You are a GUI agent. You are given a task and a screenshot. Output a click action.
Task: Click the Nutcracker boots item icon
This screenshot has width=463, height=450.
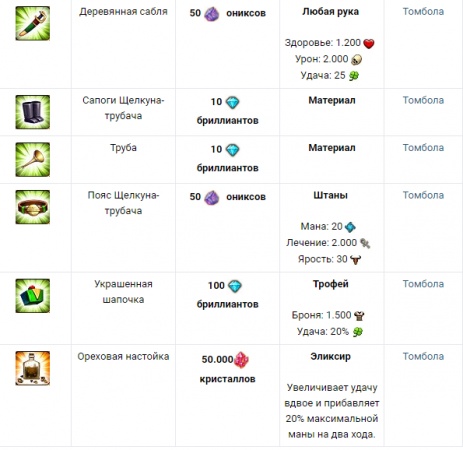[x=33, y=112]
